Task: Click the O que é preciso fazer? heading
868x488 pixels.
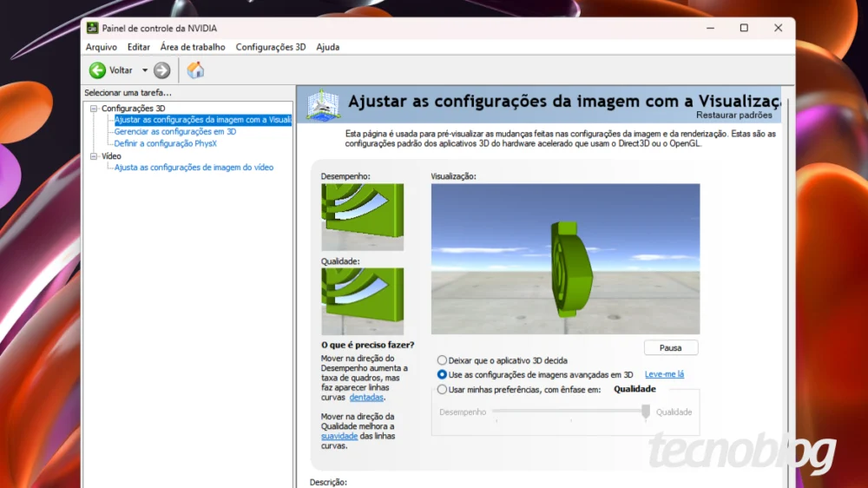Action: [367, 345]
